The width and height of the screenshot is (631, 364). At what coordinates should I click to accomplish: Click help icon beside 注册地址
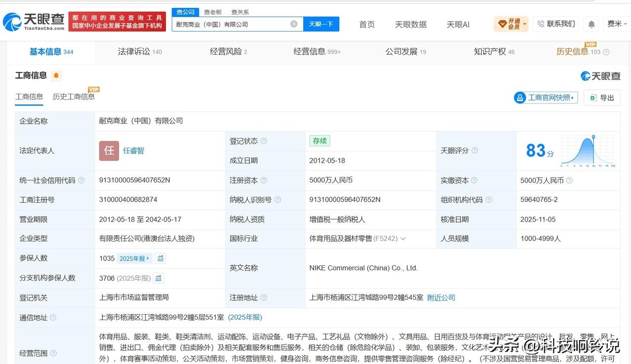pos(264,298)
